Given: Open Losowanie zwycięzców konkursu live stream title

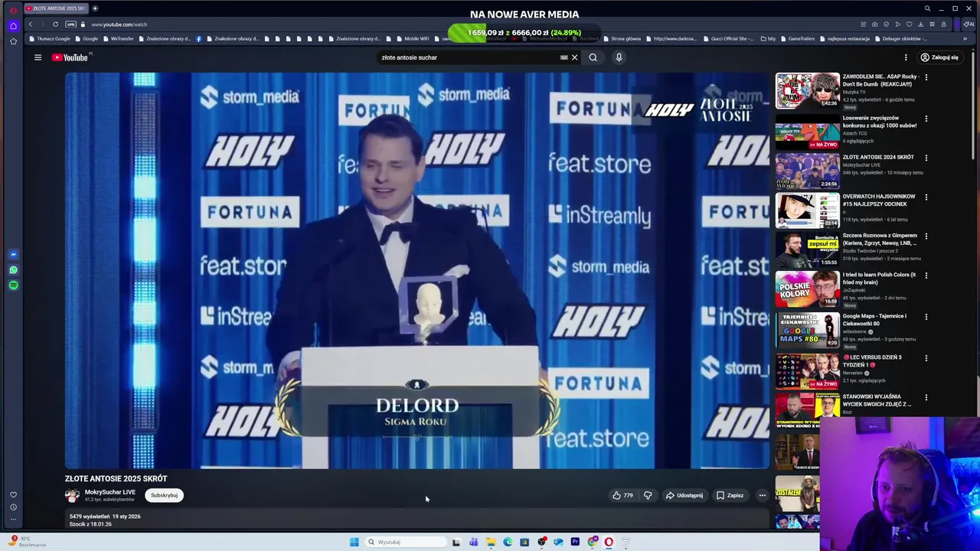Looking at the screenshot, I should [880, 122].
